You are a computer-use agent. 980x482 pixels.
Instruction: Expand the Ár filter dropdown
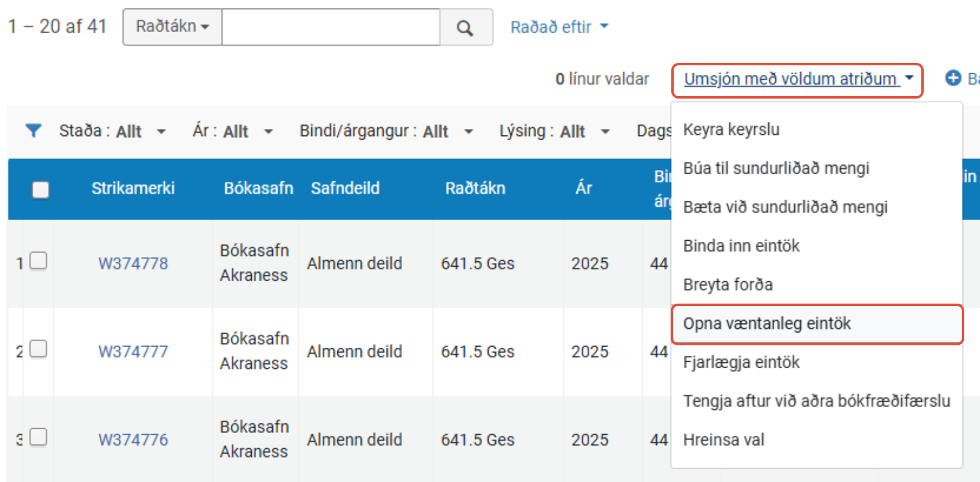[233, 131]
